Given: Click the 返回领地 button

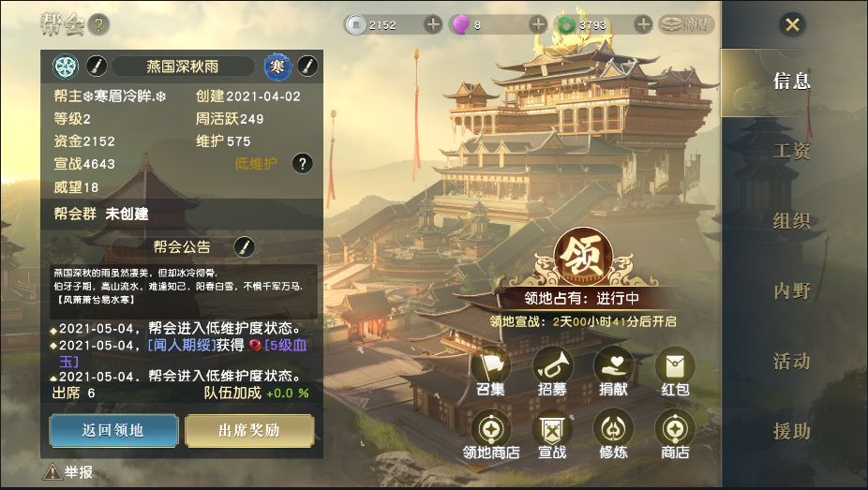Looking at the screenshot, I should 113,430.
